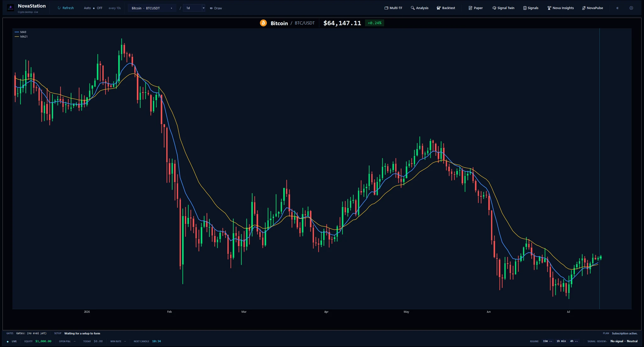Expand the 1d timeframe dropdown arrow
Viewport: 644px width, 347px height.
point(203,8)
